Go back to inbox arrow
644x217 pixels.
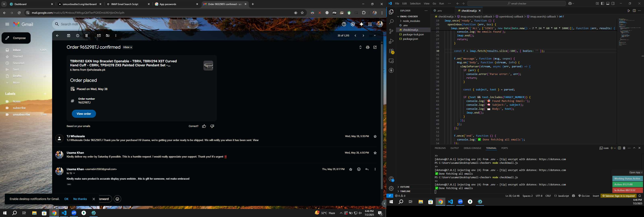pos(58,36)
